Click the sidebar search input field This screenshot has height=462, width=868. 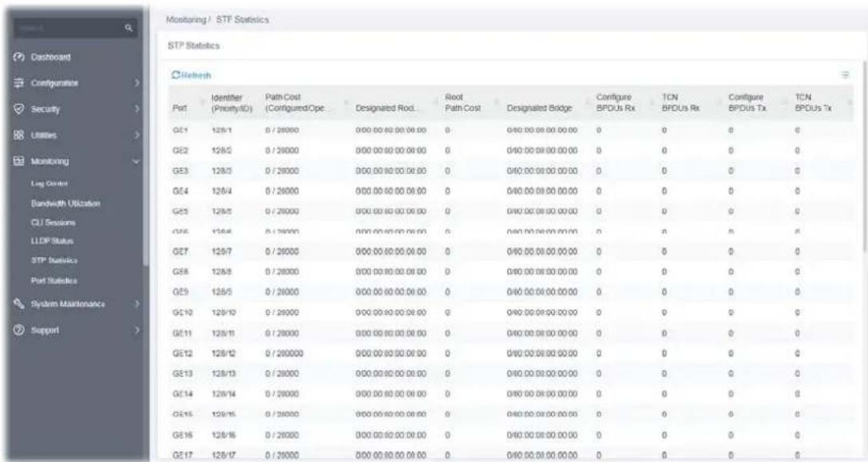point(69,28)
